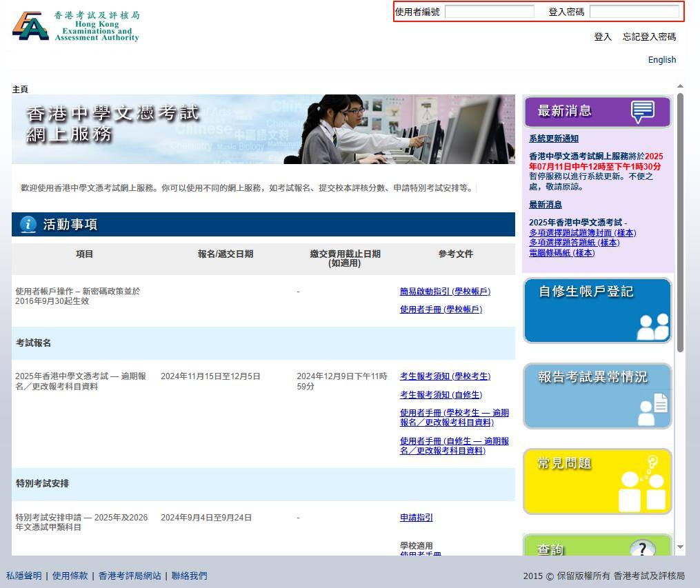Click the 報名/遞交日期 column header
The image size is (700, 588).
coord(226,254)
